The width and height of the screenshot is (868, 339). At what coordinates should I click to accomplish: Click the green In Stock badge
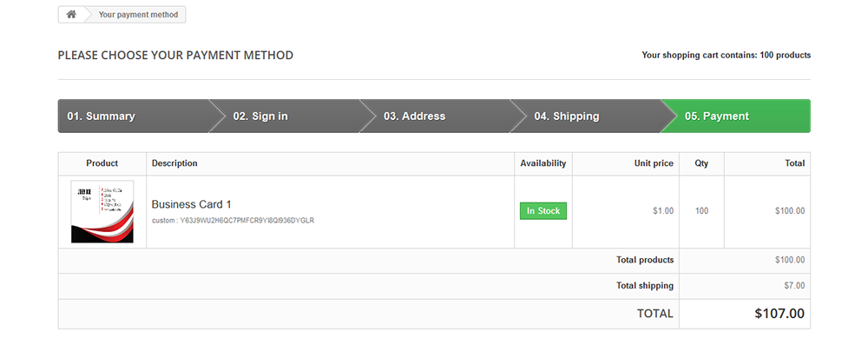point(543,211)
